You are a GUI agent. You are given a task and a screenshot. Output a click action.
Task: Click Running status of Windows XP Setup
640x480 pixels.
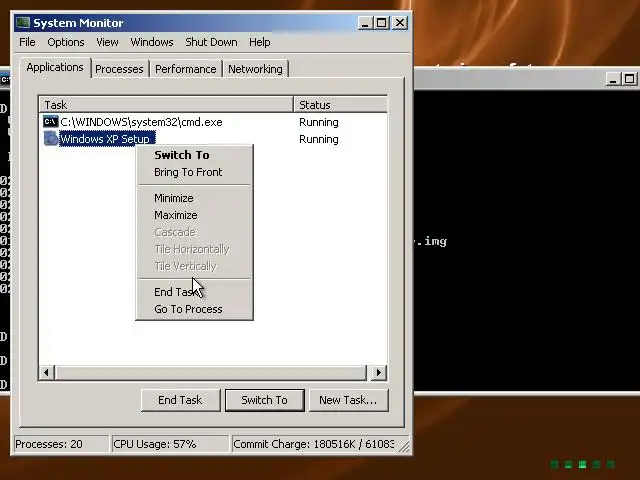click(319, 139)
